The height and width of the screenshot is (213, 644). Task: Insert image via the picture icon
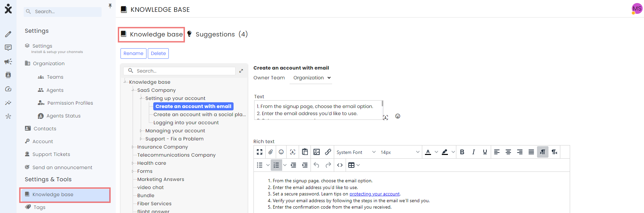pyautogui.click(x=317, y=152)
